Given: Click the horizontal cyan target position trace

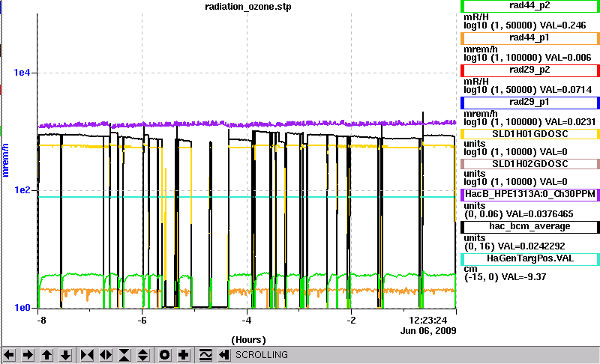Looking at the screenshot, I should point(247,197).
